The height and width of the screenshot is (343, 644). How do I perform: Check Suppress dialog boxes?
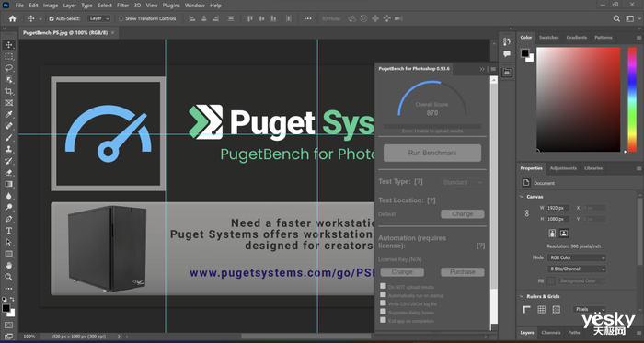383,312
